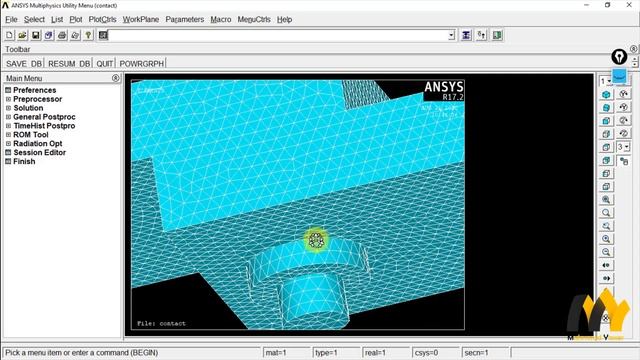
Task: Collapse the Main Menu panel header button
Action: 116,78
